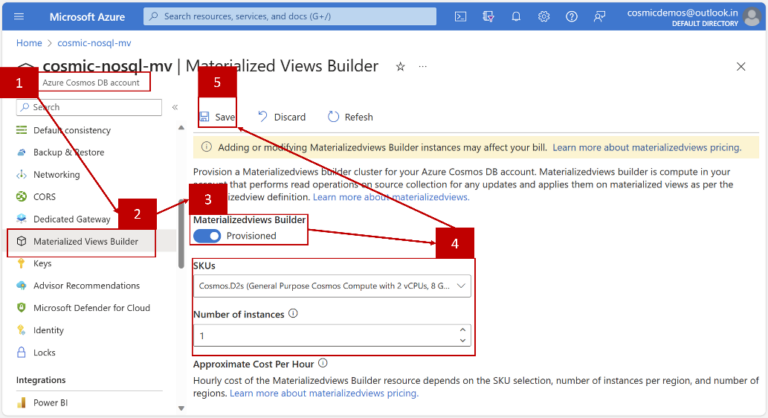The width and height of the screenshot is (768, 418).
Task: Toggle the Materializedviews Builder Provisioned switch
Action: (207, 235)
